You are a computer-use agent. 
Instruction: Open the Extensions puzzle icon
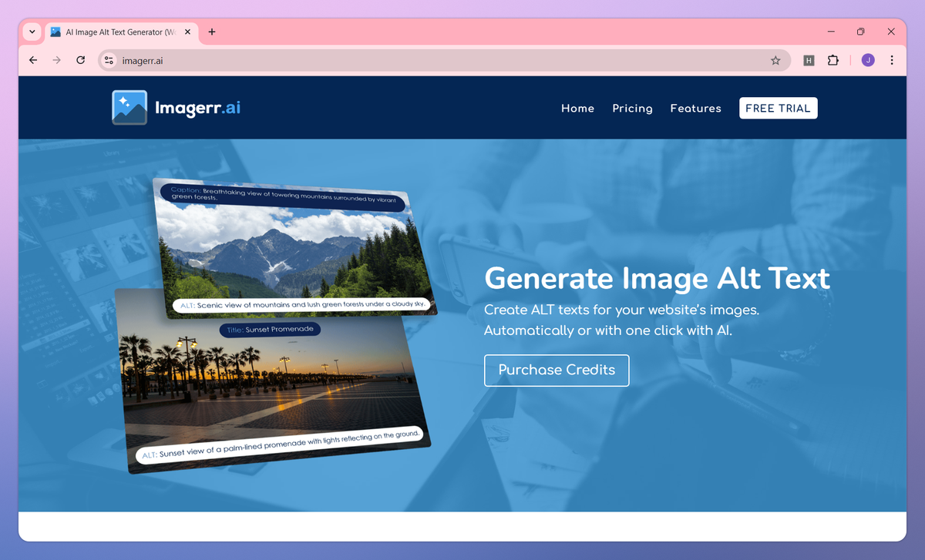[x=832, y=60]
